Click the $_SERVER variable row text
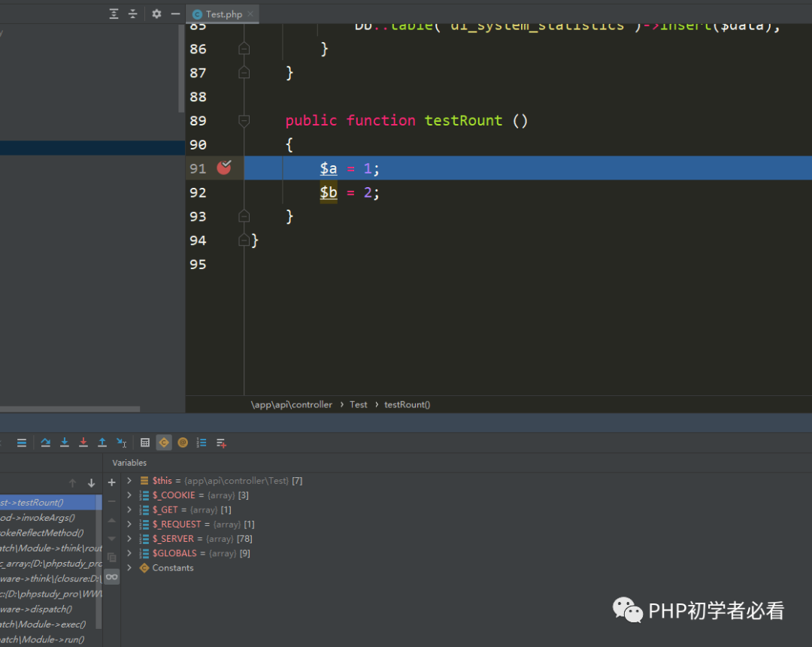Viewport: 812px width, 647px height. pos(202,539)
